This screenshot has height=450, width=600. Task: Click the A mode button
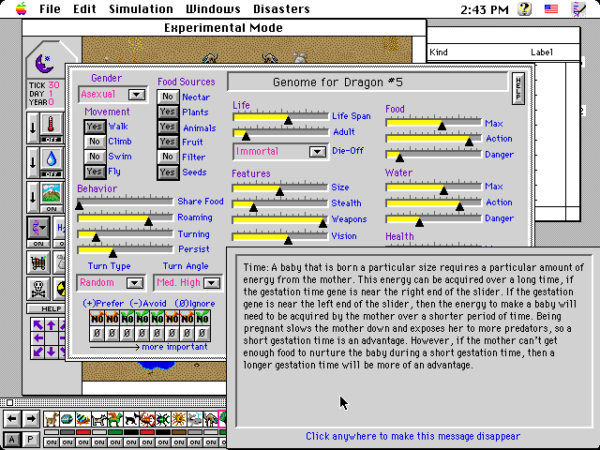pyautogui.click(x=12, y=440)
